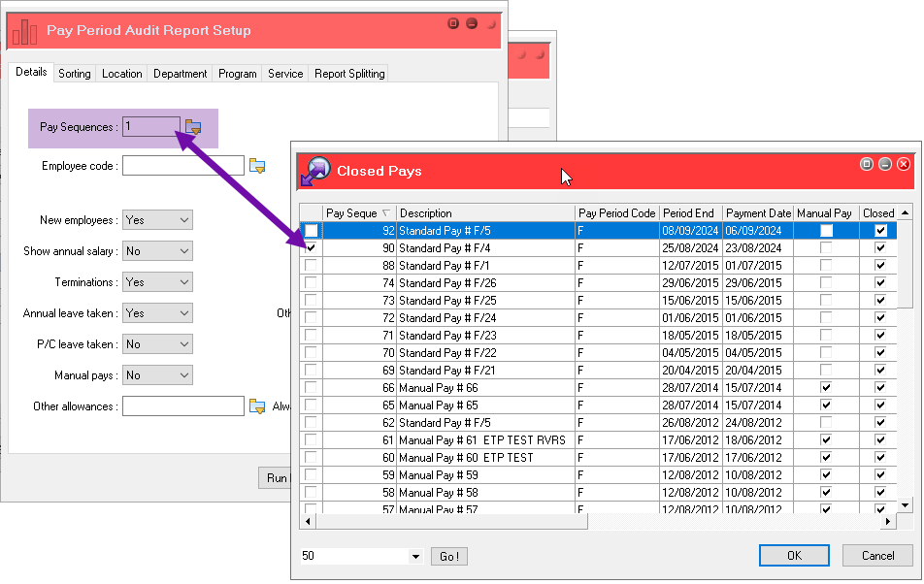
Task: Tick selection checkbox for Standard Pay # F/1
Action: tap(311, 266)
